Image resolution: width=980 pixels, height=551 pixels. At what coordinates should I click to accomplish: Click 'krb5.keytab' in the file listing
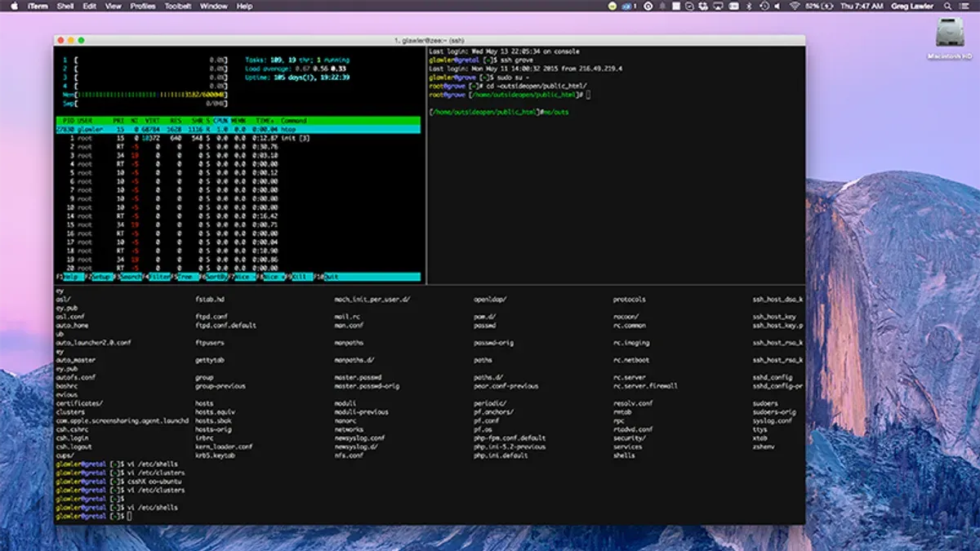point(215,455)
